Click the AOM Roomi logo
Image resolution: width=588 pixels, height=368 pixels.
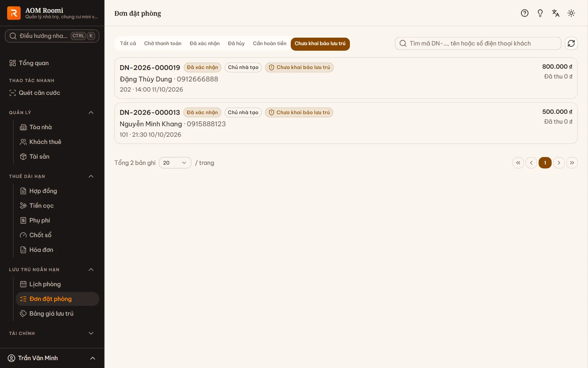14,13
